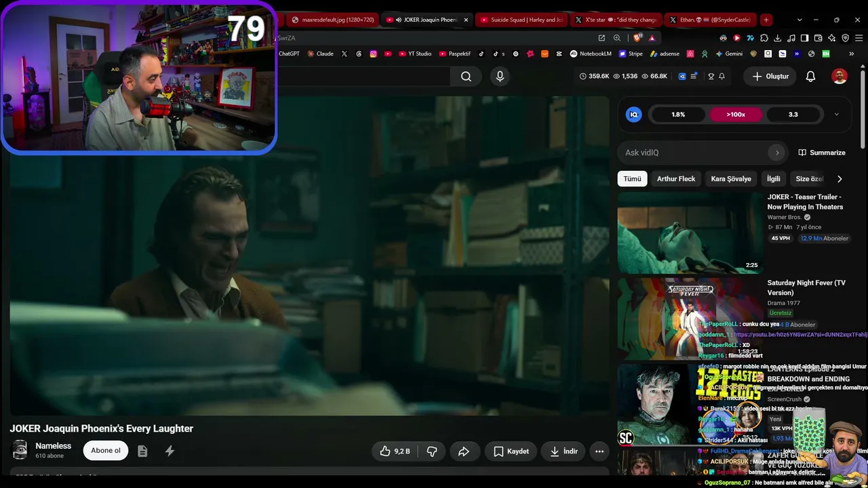Screen dimensions: 868x488
Task: Open the Nameless channel name link
Action: coord(53,446)
